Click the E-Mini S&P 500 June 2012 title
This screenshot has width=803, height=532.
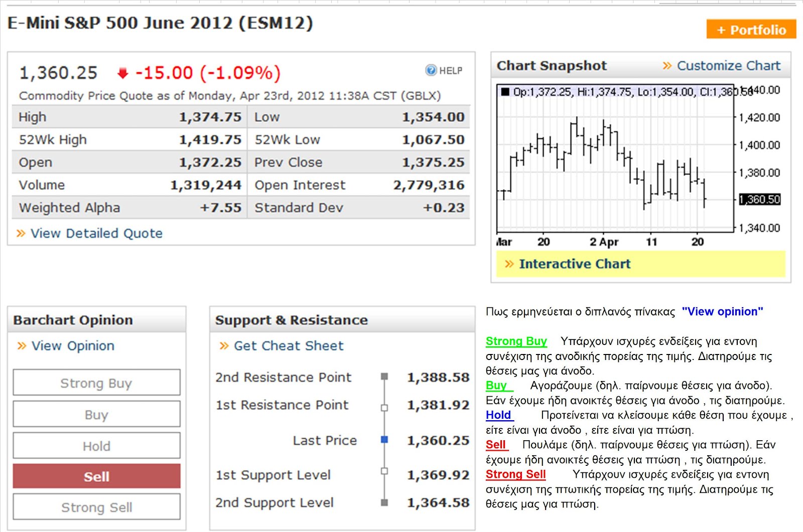[x=160, y=23]
